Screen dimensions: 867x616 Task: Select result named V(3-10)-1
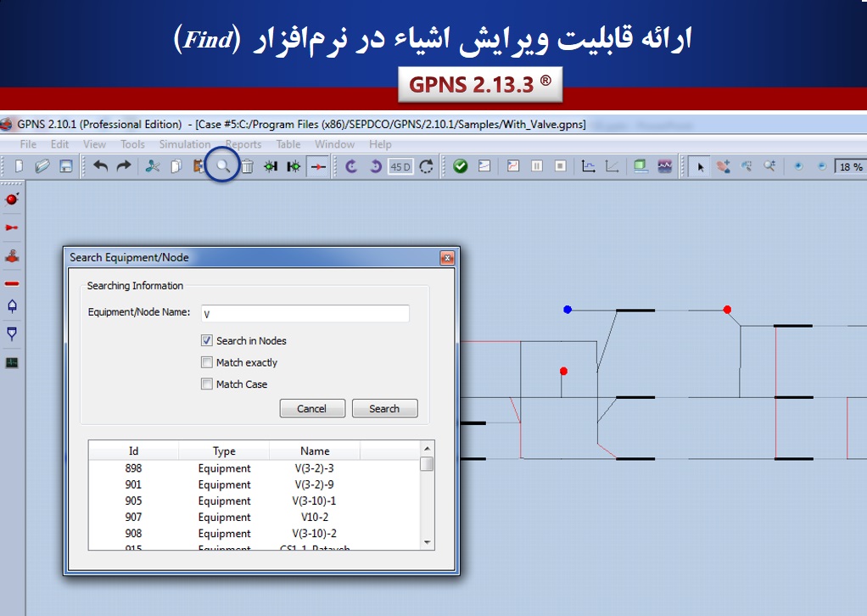point(254,501)
